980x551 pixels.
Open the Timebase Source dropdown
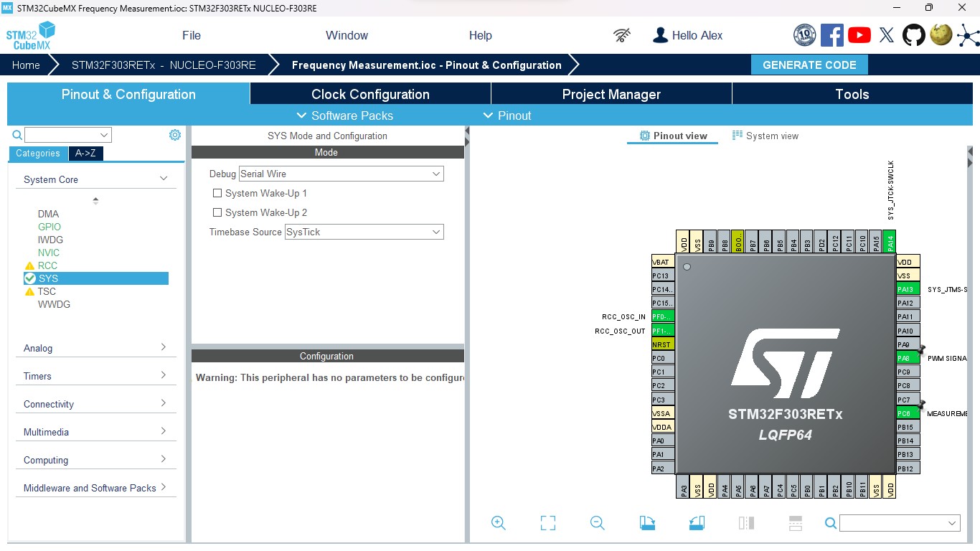(364, 232)
